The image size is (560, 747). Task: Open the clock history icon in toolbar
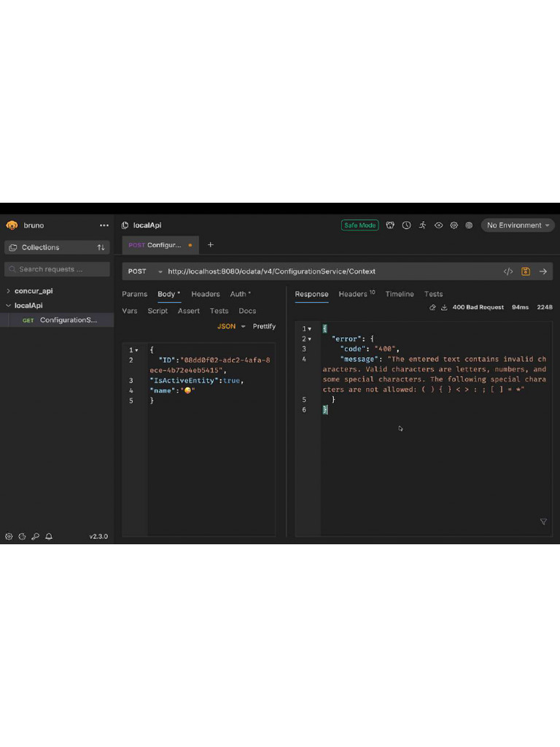pos(406,225)
